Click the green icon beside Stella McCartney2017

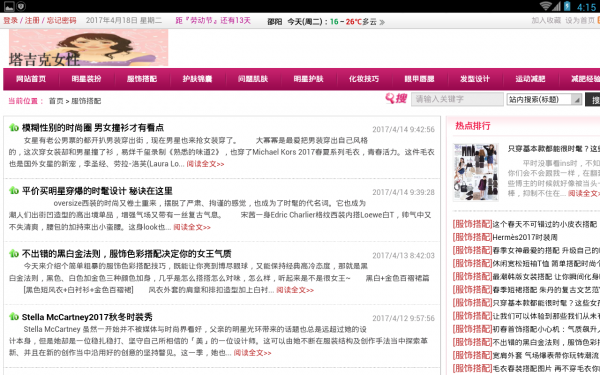[x=14, y=316]
